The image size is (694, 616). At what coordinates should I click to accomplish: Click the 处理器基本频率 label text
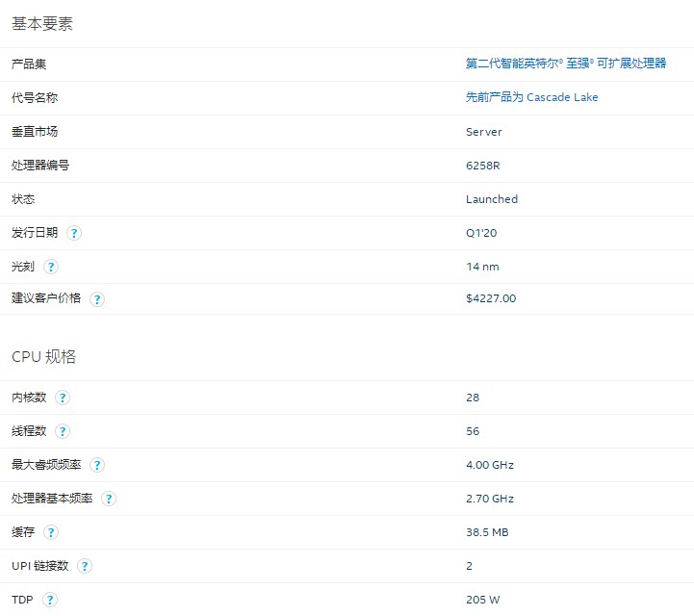[52, 498]
